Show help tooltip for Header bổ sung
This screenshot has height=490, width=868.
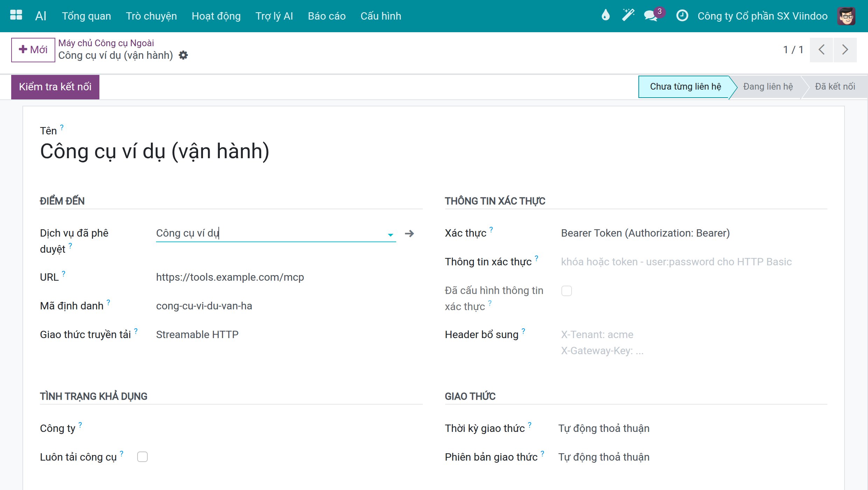[523, 331]
